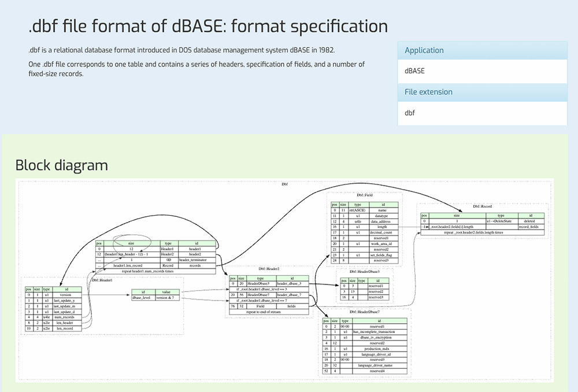Click the Block diagram heading

pos(61,165)
